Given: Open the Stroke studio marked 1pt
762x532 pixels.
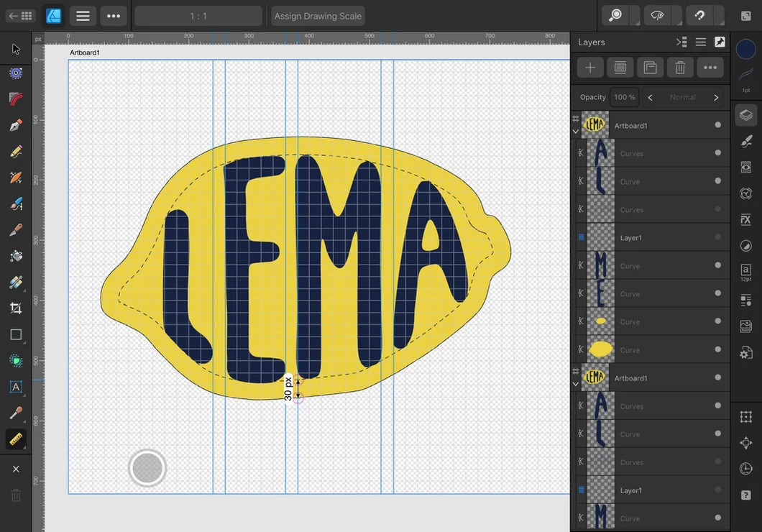Looking at the screenshot, I should coord(746,79).
